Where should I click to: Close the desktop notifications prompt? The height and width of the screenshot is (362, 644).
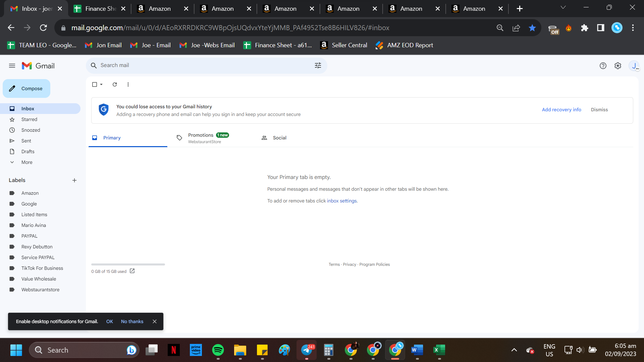click(155, 321)
